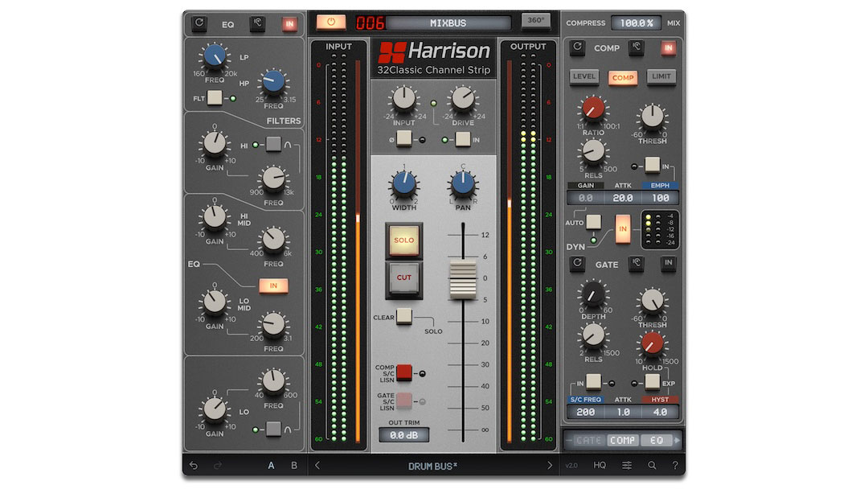
Task: Click the GATE section listen (ear) icon
Action: [636, 264]
